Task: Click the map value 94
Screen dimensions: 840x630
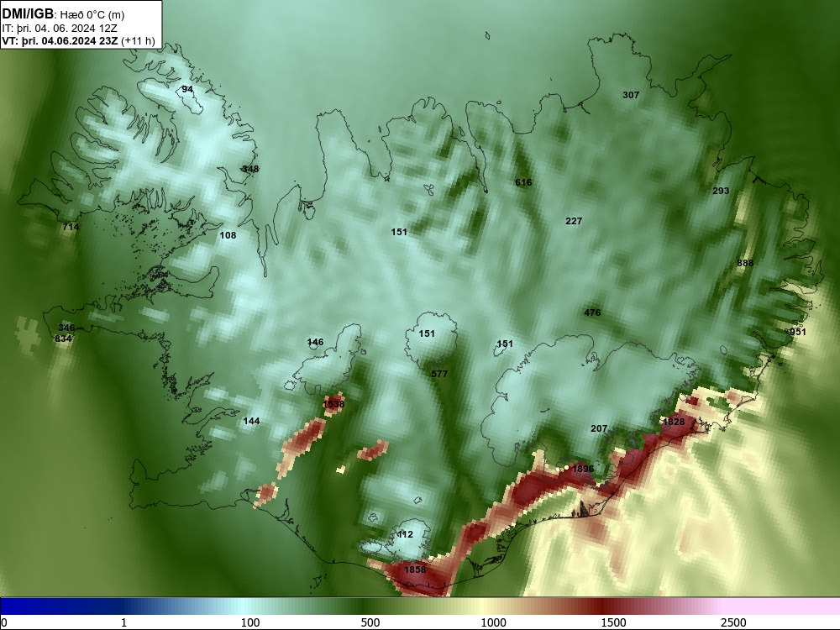Action: pos(187,89)
